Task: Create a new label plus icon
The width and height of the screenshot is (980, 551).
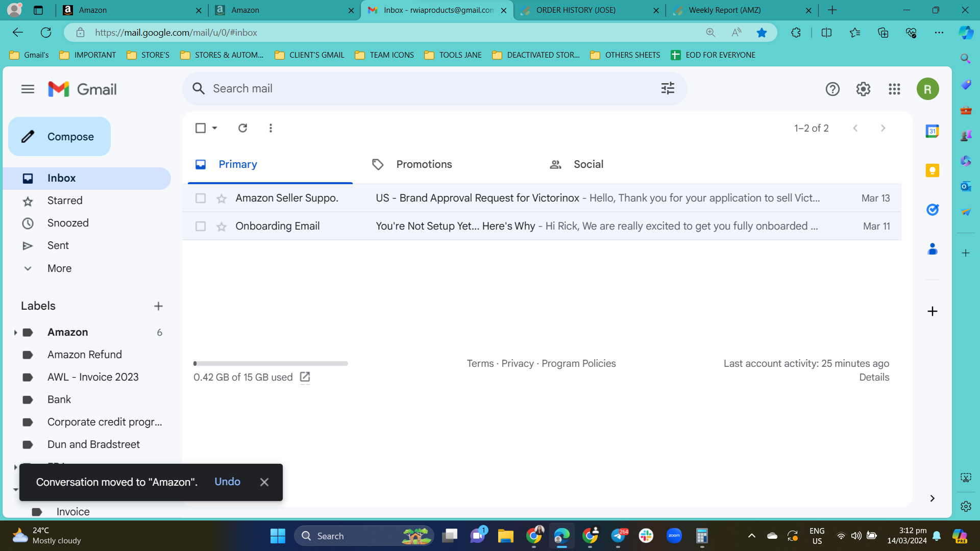Action: (158, 306)
